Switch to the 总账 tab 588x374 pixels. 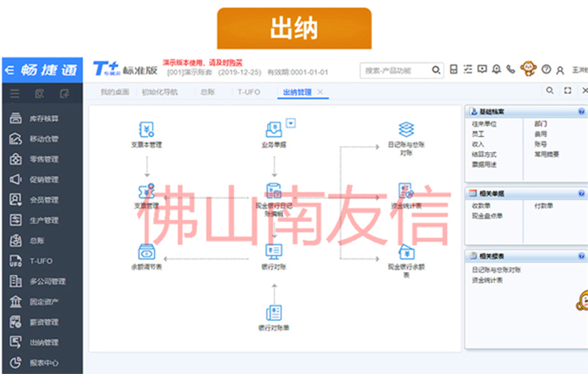pos(208,92)
